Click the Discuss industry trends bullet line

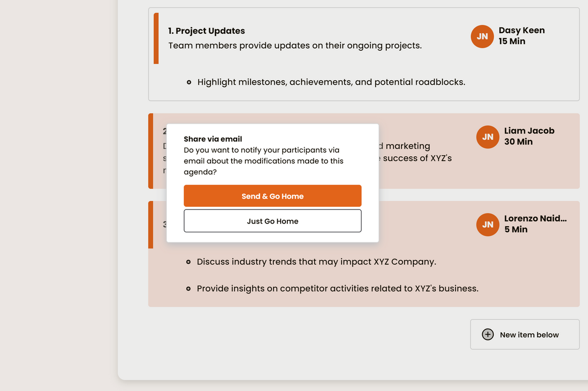[x=316, y=262]
